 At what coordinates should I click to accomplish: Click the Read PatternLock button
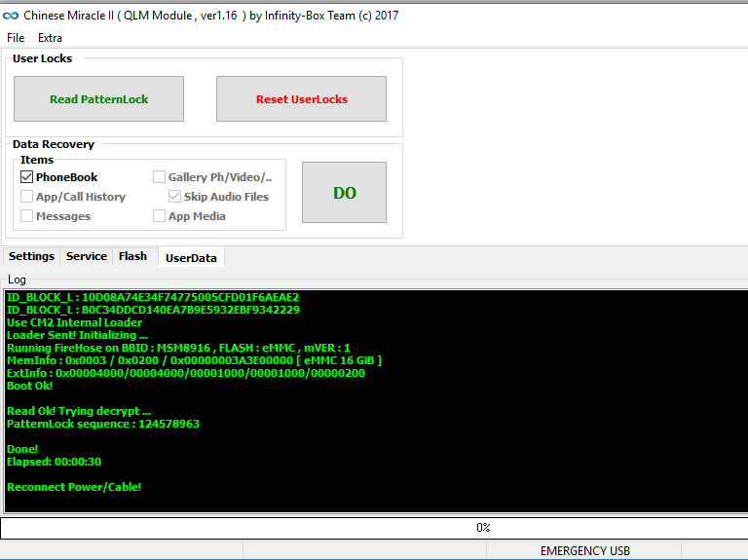98,98
